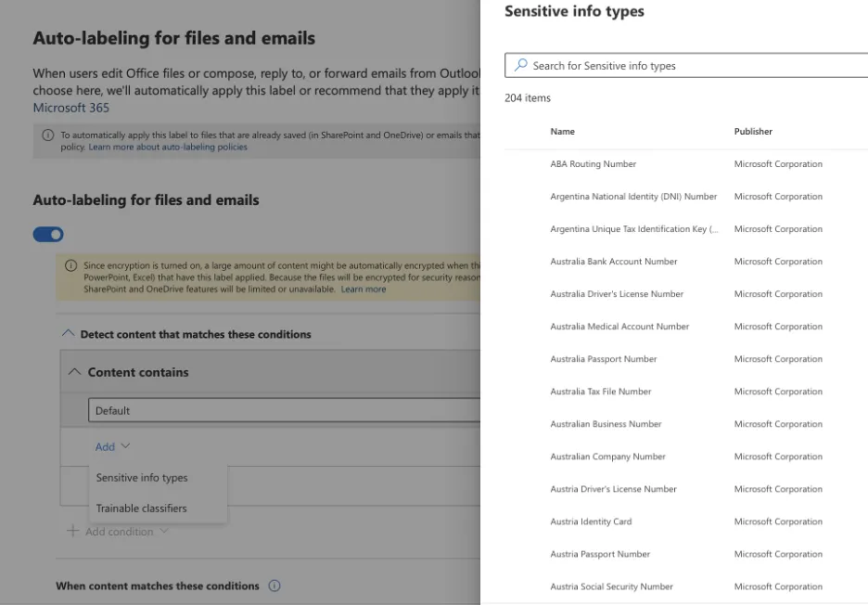Click the Microsoft 365 link

click(x=70, y=108)
